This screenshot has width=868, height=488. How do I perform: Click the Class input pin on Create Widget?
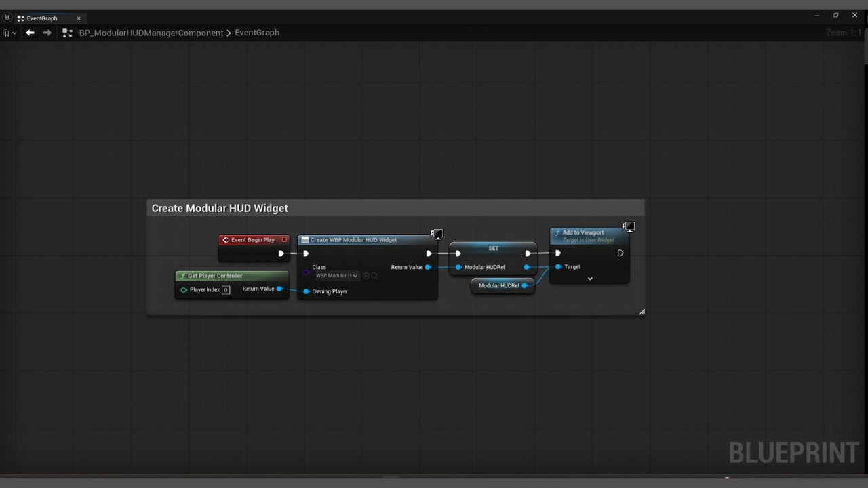pos(307,272)
